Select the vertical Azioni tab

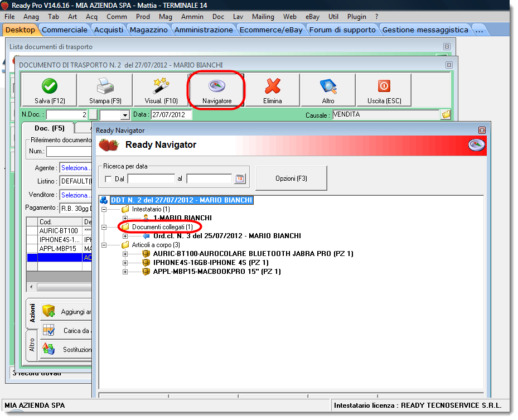click(x=32, y=313)
